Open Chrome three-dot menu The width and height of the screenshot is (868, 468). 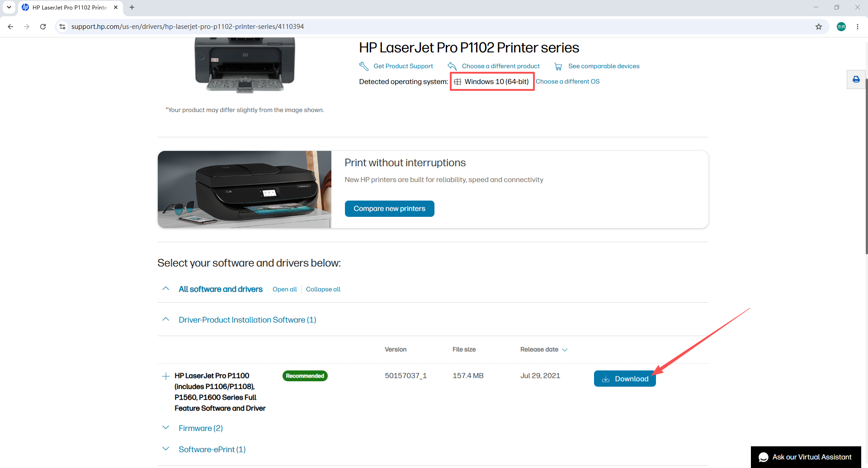pyautogui.click(x=858, y=27)
